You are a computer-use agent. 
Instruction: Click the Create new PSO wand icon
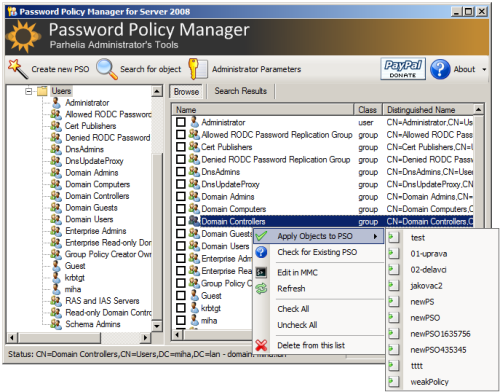click(18, 69)
